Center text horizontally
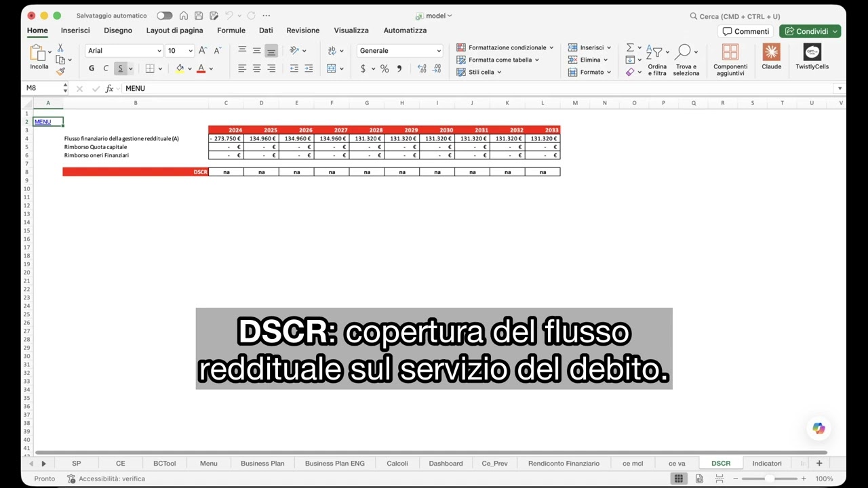Image resolution: width=868 pixels, height=488 pixels. coord(257,68)
